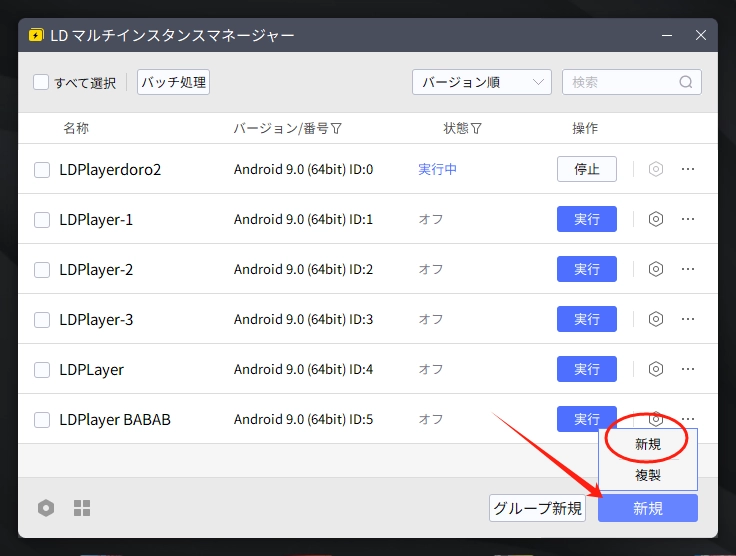Open settings gear for LDPlayer-2

(x=656, y=269)
